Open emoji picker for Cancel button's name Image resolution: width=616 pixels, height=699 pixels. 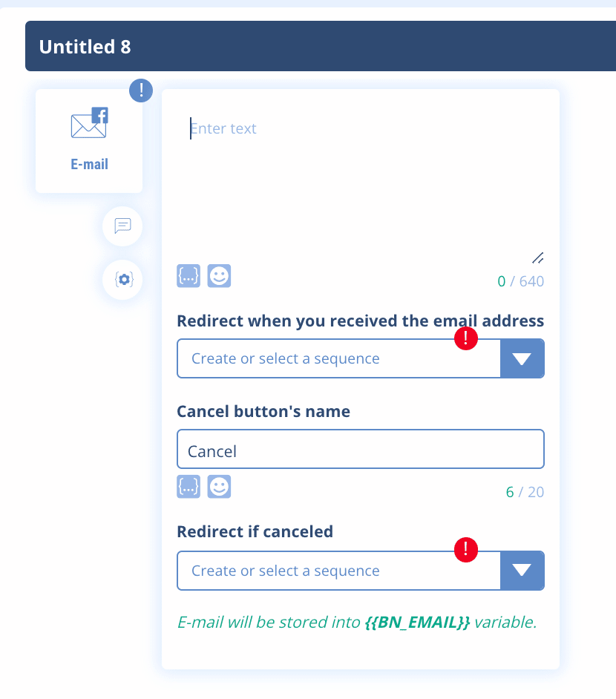tap(219, 487)
